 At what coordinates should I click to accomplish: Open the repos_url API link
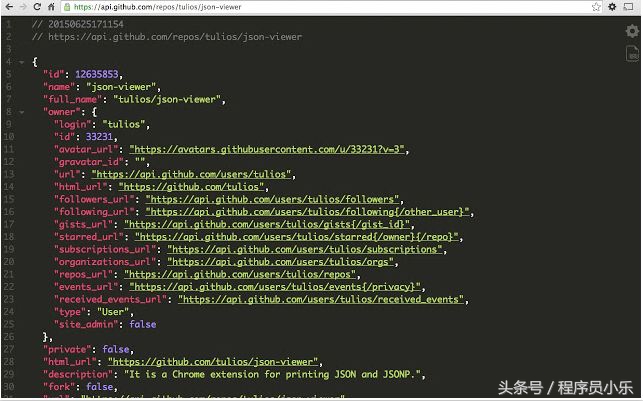240,274
